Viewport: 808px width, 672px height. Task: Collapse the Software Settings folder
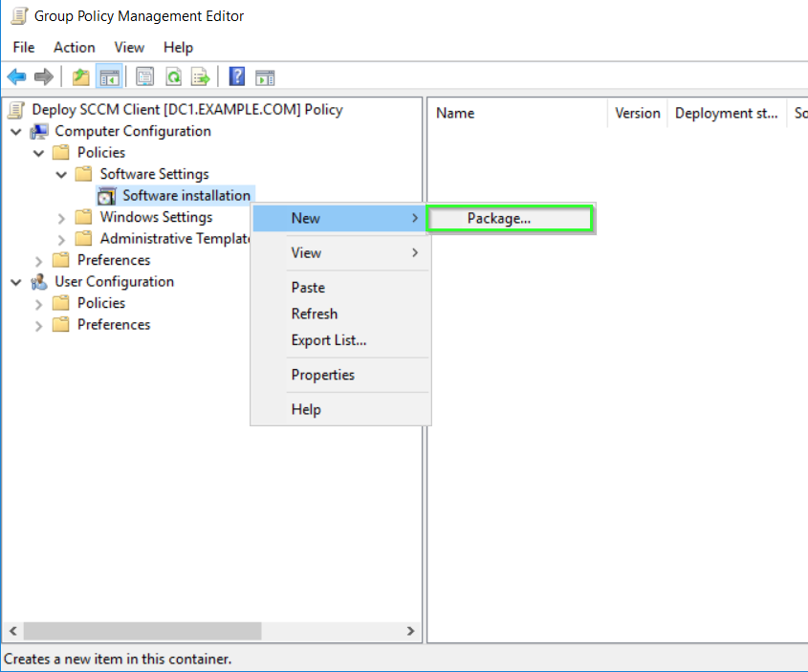62,174
